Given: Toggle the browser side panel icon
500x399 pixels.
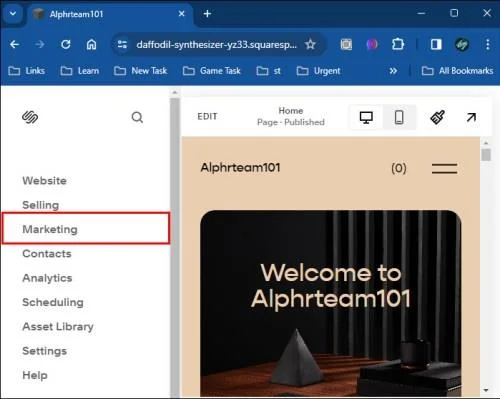Looking at the screenshot, I should point(436,44).
